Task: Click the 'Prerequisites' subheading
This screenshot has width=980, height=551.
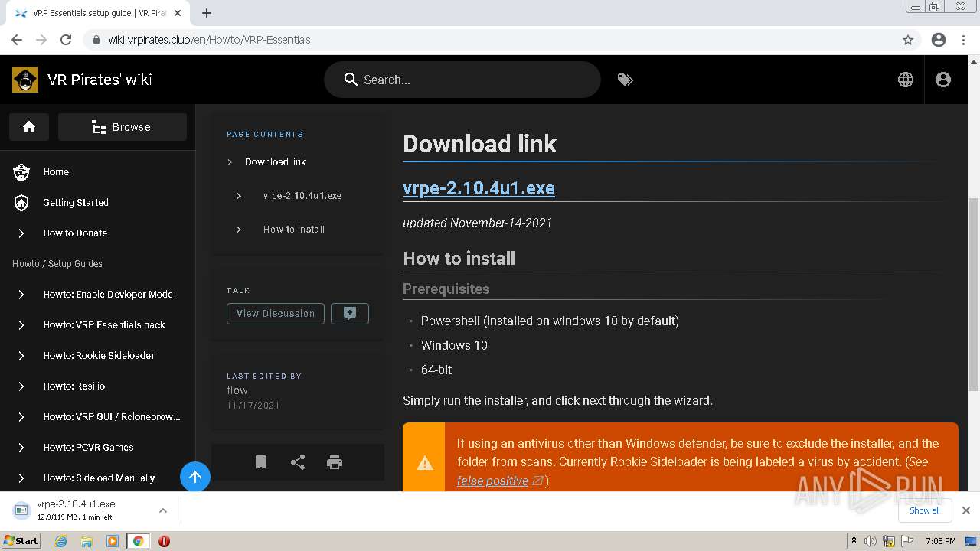Action: pos(446,289)
